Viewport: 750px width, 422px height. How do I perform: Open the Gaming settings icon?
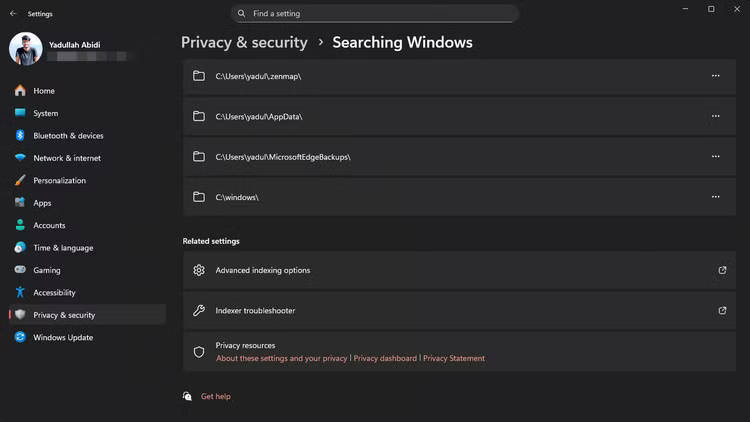click(20, 270)
